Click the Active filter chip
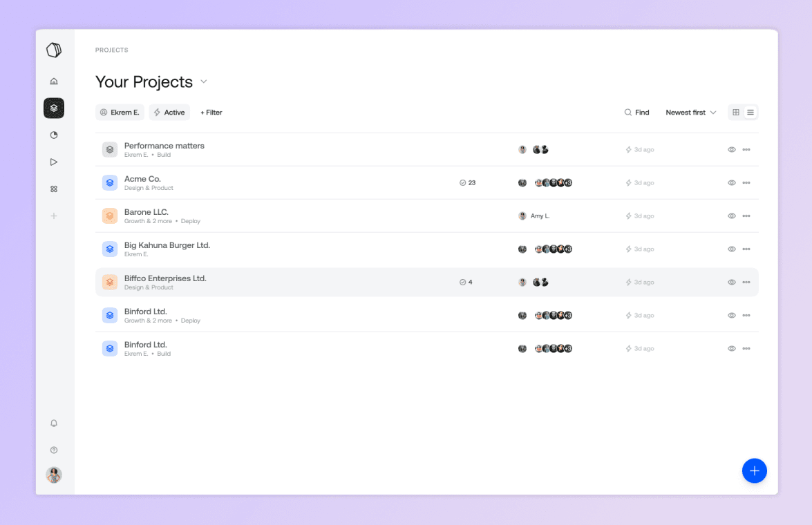Image resolution: width=812 pixels, height=525 pixels. pos(169,113)
